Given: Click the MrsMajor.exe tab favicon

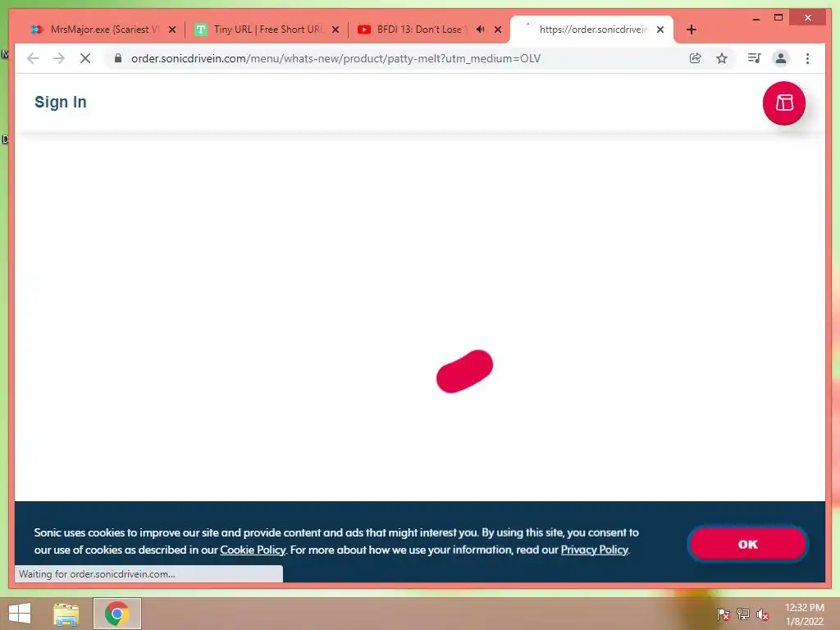Looking at the screenshot, I should (x=37, y=30).
